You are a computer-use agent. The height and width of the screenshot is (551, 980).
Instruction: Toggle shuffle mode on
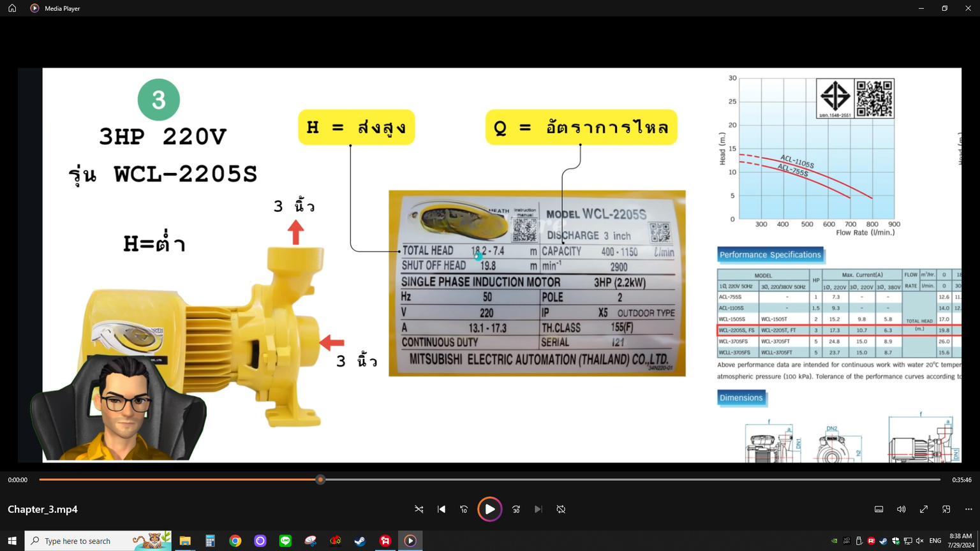point(419,509)
